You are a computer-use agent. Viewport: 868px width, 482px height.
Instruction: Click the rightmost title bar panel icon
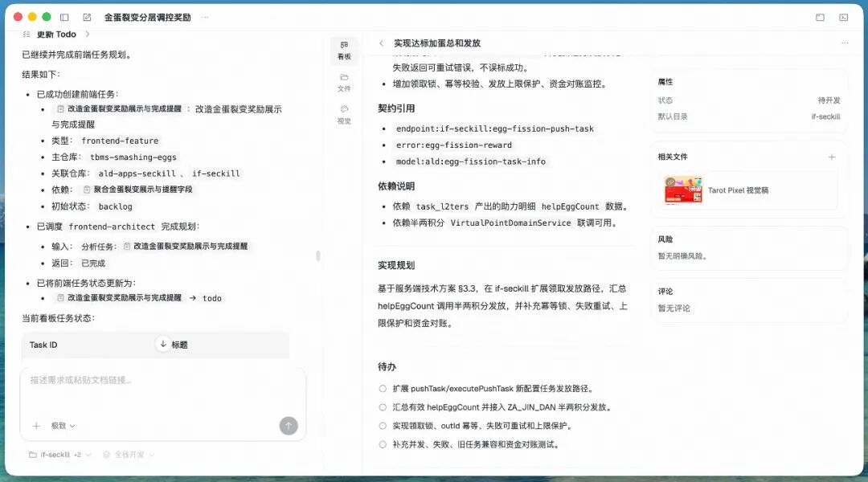coord(844,17)
